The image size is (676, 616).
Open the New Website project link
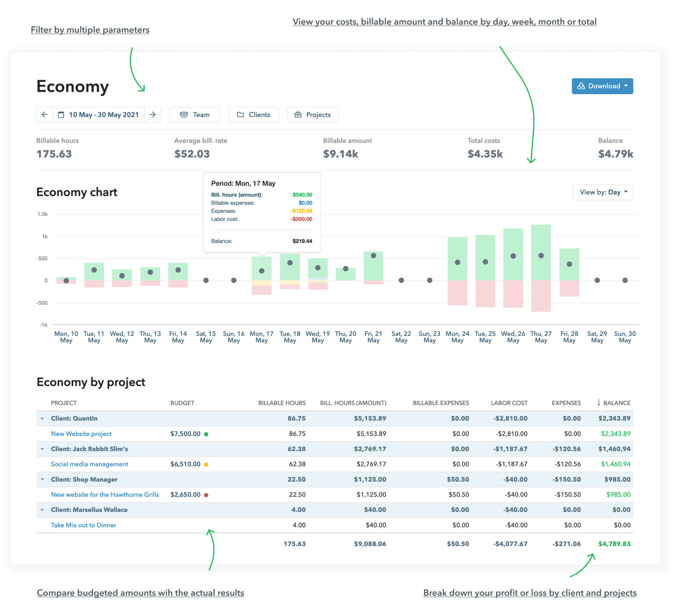pos(81,434)
